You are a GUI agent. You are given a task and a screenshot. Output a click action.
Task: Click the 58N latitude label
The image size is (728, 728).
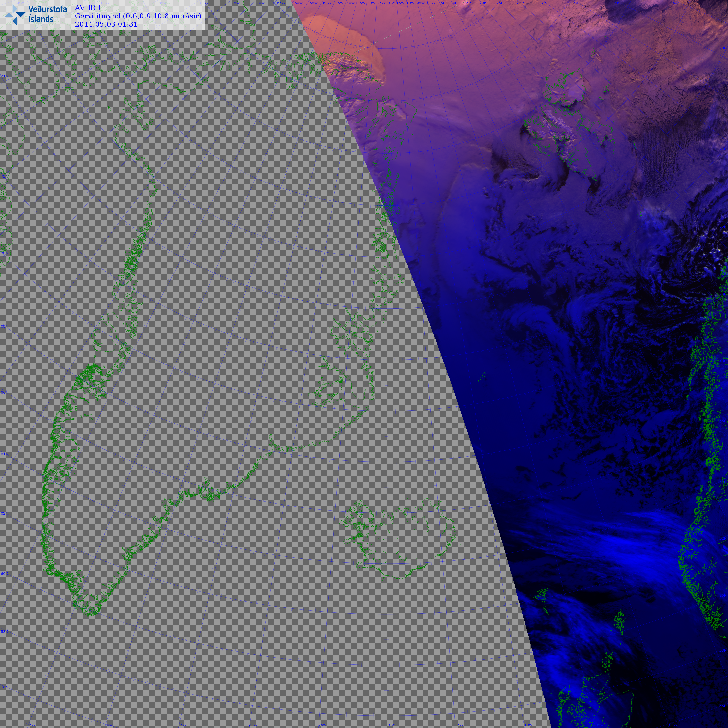[x=4, y=632]
